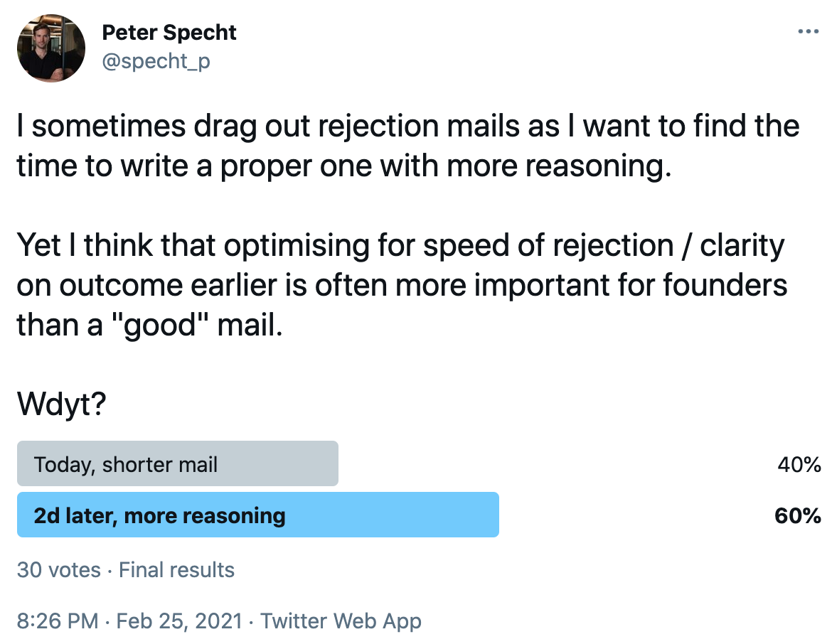Click the light blue winning poll bar fill
This screenshot has width=832, height=644.
pyautogui.click(x=258, y=515)
